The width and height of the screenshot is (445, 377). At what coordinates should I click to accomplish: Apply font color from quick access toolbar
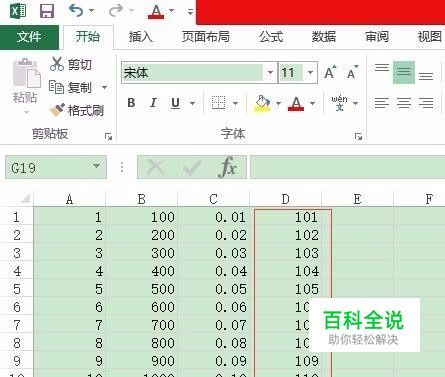click(156, 11)
